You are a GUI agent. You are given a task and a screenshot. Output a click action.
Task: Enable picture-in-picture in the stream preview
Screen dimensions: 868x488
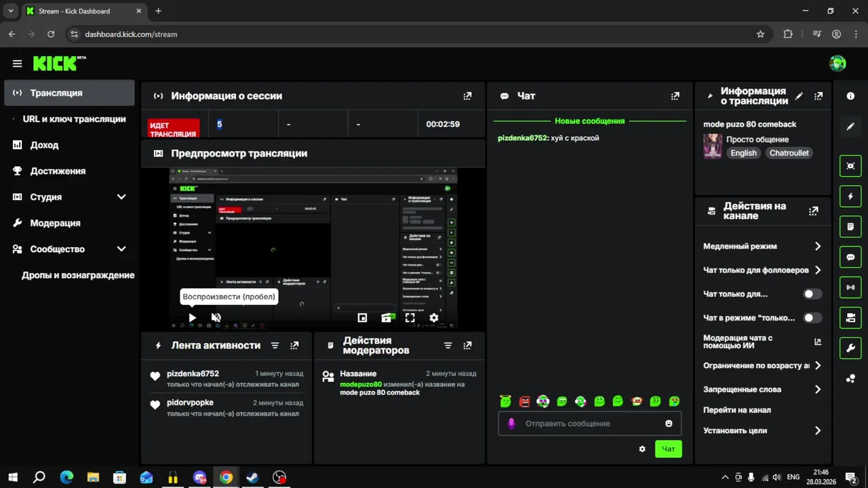click(x=362, y=317)
